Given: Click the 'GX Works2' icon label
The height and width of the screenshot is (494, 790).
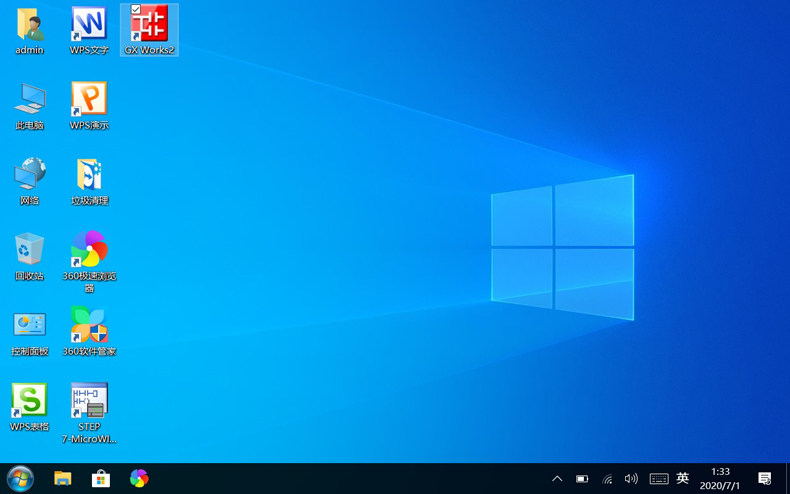Looking at the screenshot, I should (149, 50).
